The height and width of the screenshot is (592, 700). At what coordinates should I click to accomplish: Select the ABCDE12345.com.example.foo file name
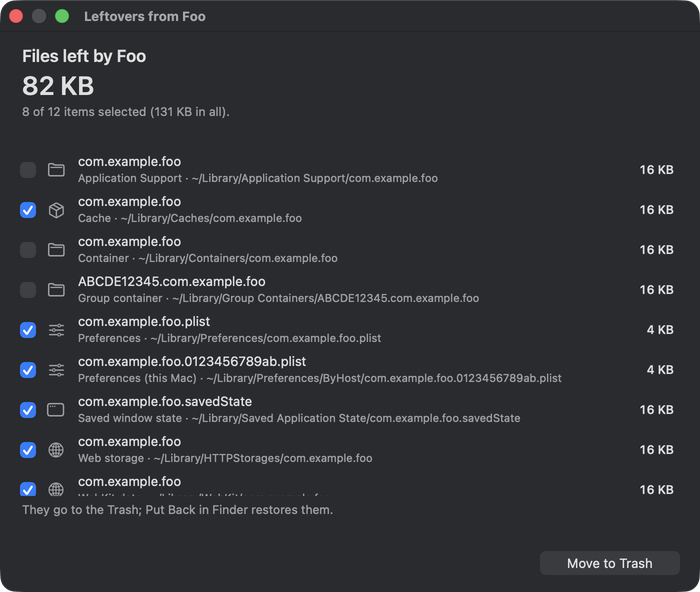coord(172,282)
